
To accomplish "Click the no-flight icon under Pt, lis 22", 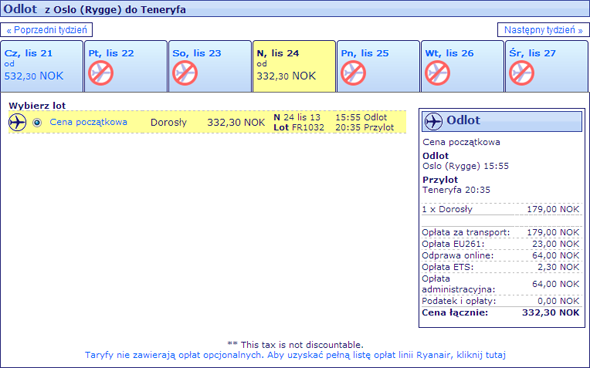I will tap(101, 73).
